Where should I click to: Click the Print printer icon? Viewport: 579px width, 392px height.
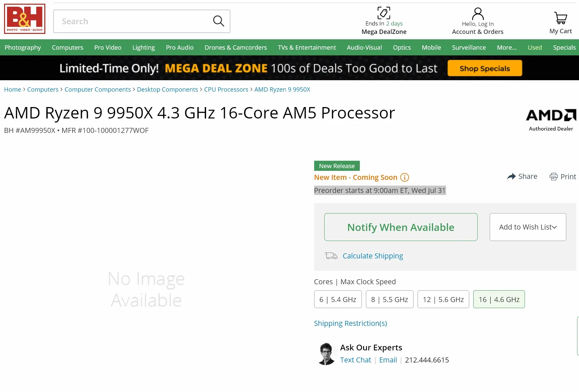tap(553, 177)
